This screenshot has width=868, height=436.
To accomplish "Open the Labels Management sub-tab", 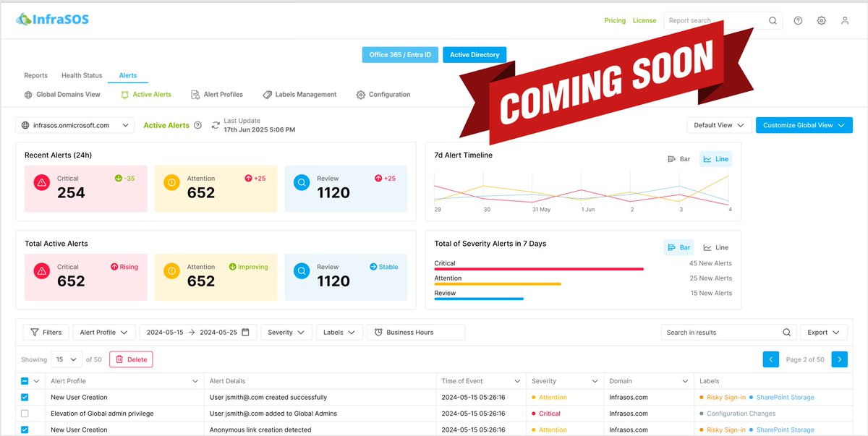I will click(299, 95).
